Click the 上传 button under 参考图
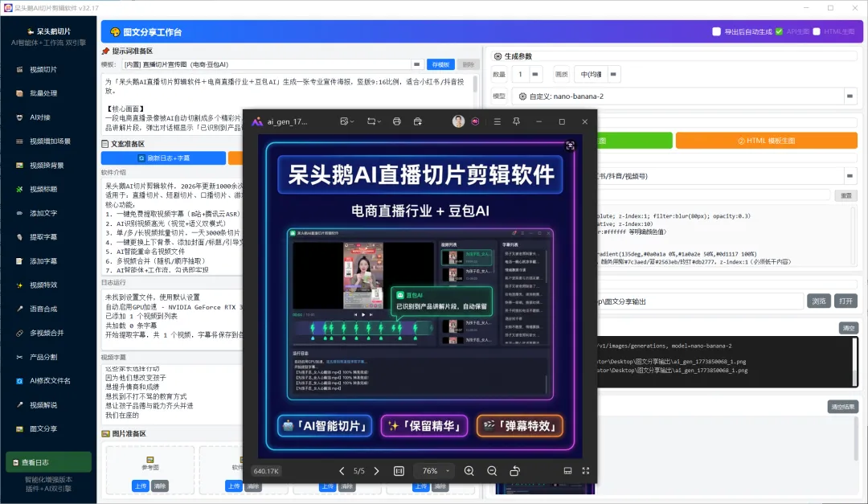This screenshot has height=504, width=868. tap(141, 486)
